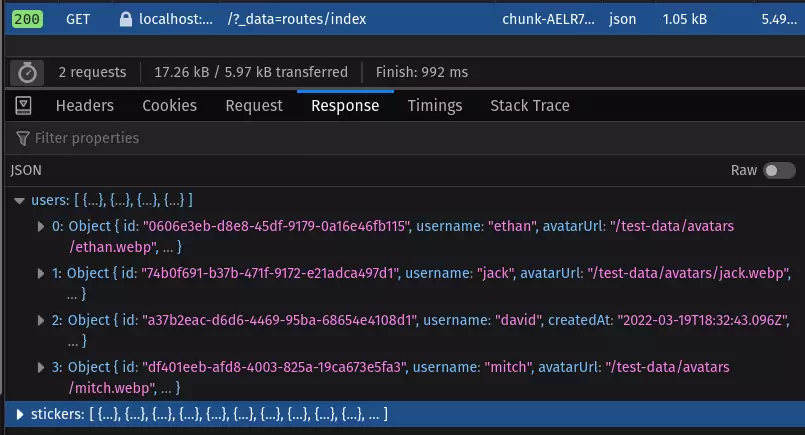Toggle the Raw response switch
805x435 pixels.
tap(779, 171)
